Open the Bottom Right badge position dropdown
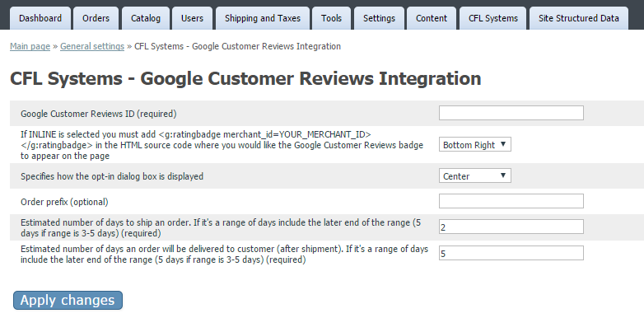Image resolution: width=644 pixels, height=332 pixels. [475, 145]
